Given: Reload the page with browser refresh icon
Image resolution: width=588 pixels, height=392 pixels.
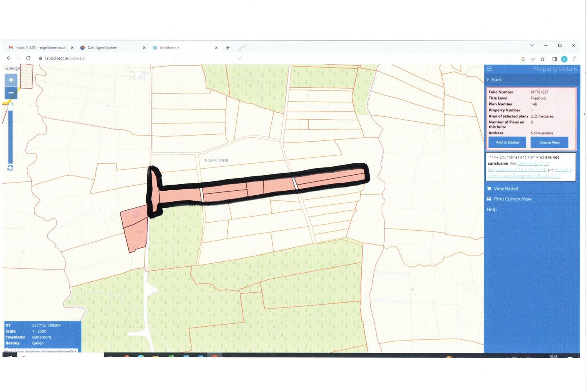Looking at the screenshot, I should pyautogui.click(x=28, y=58).
